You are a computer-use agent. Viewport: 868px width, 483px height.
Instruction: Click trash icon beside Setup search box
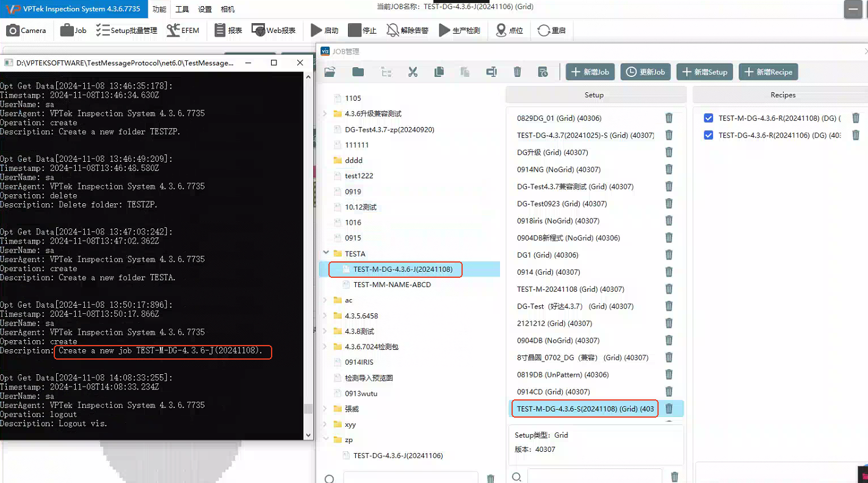(x=675, y=477)
